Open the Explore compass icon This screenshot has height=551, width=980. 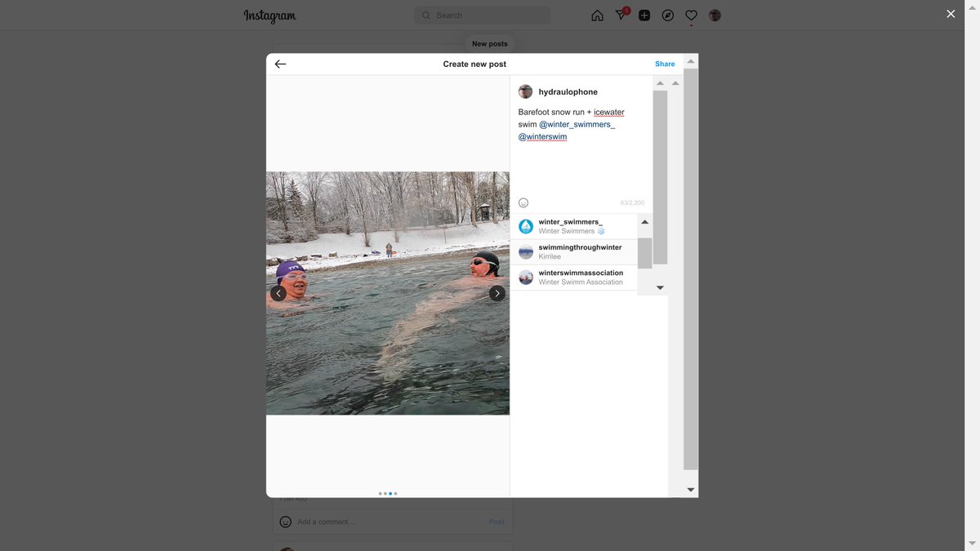(668, 16)
